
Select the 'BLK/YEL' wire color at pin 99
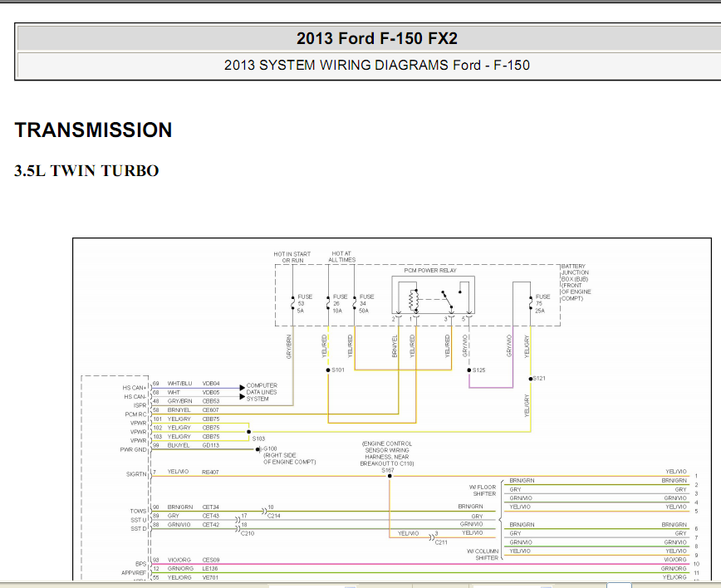179,445
